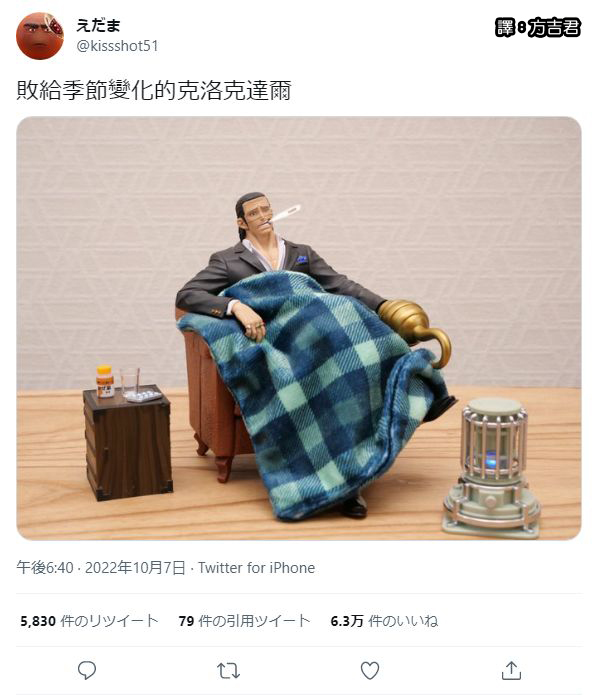598x695 pixels.
Task: Open the Crocodile figure photo
Action: (x=299, y=328)
